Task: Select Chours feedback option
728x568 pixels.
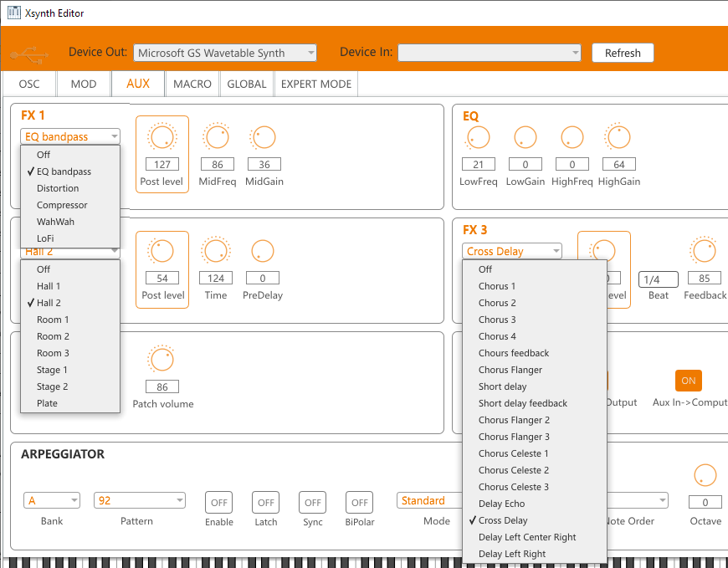Action: pyautogui.click(x=535, y=353)
